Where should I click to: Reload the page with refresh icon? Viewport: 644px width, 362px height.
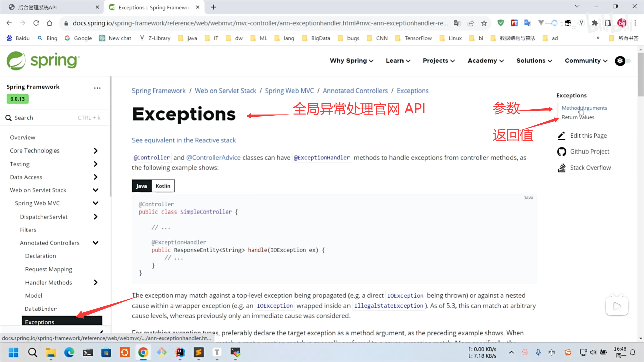coord(36,23)
